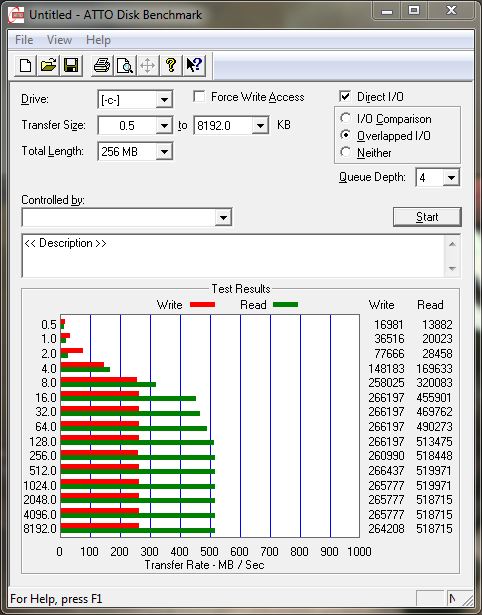Image resolution: width=482 pixels, height=615 pixels.
Task: Open About via yellow question mark icon
Action: click(171, 65)
